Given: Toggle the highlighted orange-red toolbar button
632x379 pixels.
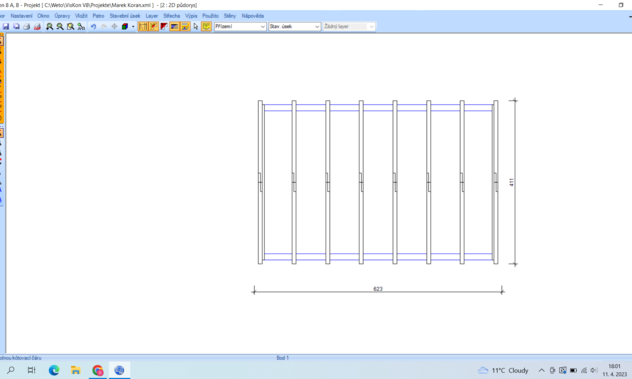Looking at the screenshot, I should tap(154, 27).
